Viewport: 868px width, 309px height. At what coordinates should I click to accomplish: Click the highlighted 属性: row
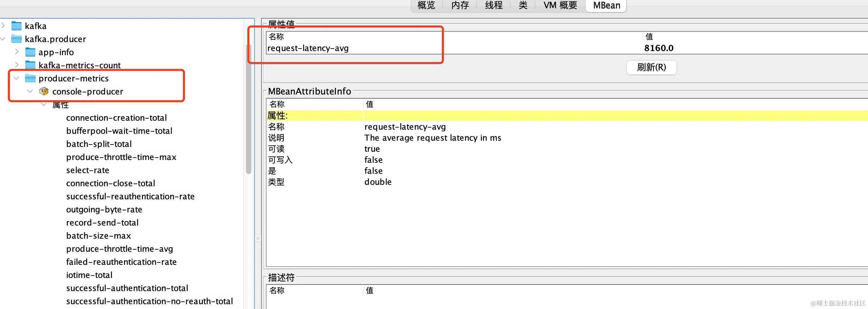567,116
